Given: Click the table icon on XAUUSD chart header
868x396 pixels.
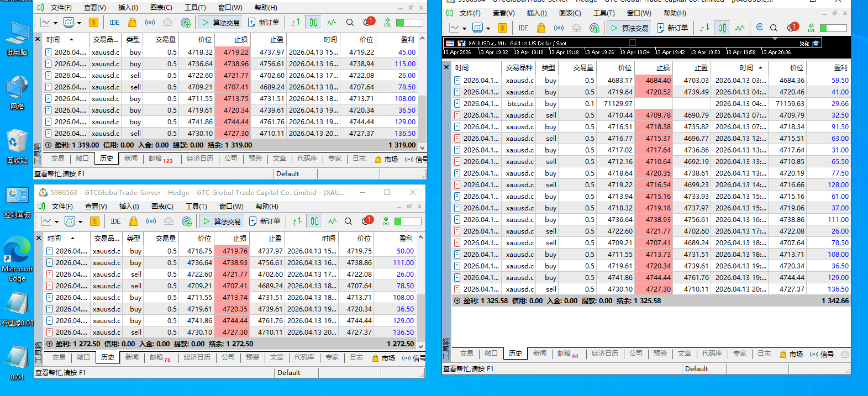Looking at the screenshot, I should point(450,43).
